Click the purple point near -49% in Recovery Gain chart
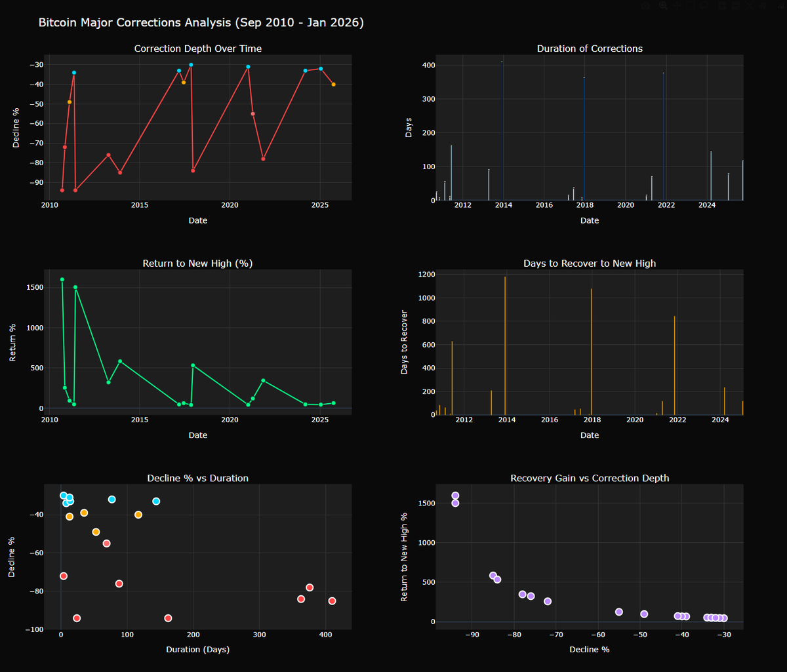This screenshot has height=672, width=787. click(x=644, y=614)
